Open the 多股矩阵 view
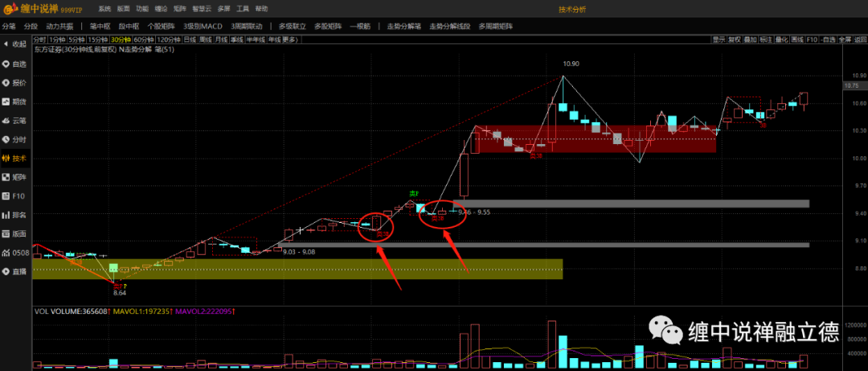The width and height of the screenshot is (868, 371). click(x=328, y=26)
